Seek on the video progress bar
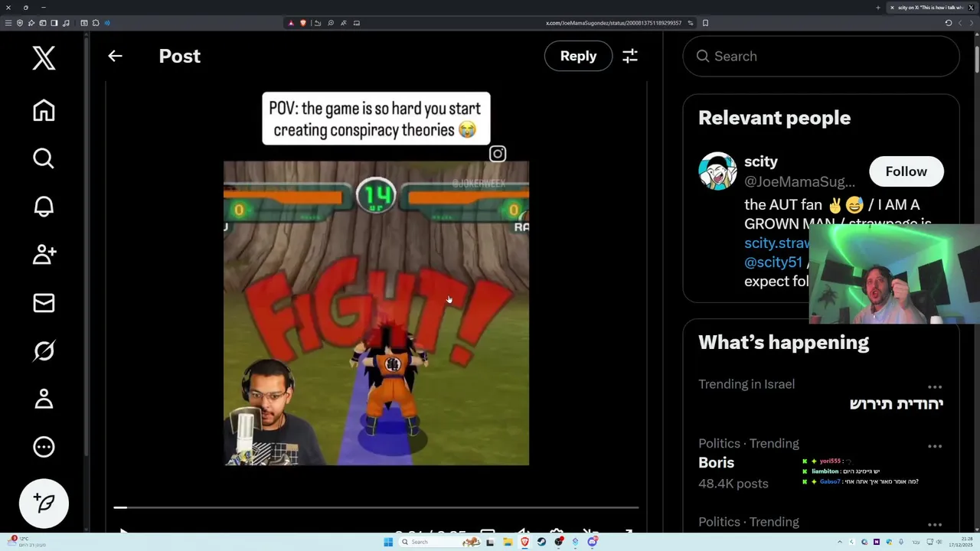The width and height of the screenshot is (980, 551). pos(376,507)
